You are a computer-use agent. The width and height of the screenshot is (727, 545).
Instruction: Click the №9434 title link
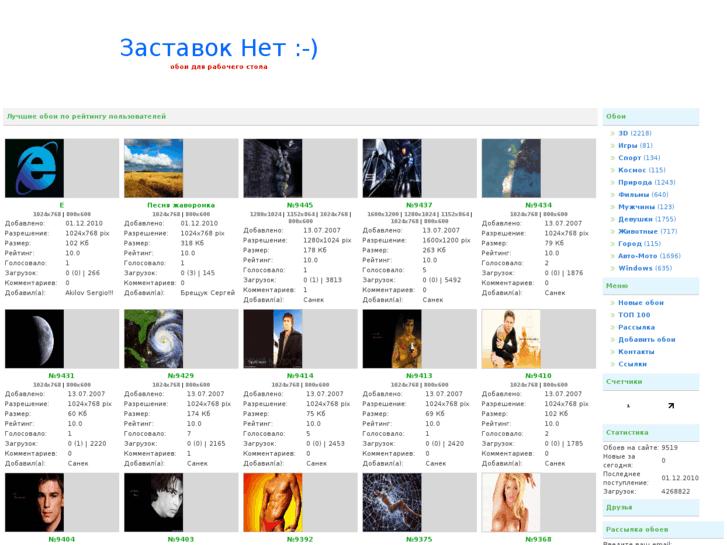[538, 205]
